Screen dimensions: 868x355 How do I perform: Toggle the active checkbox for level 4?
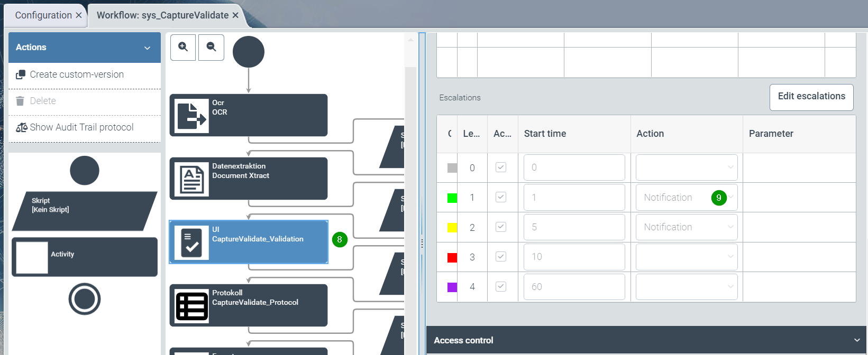[x=500, y=286]
